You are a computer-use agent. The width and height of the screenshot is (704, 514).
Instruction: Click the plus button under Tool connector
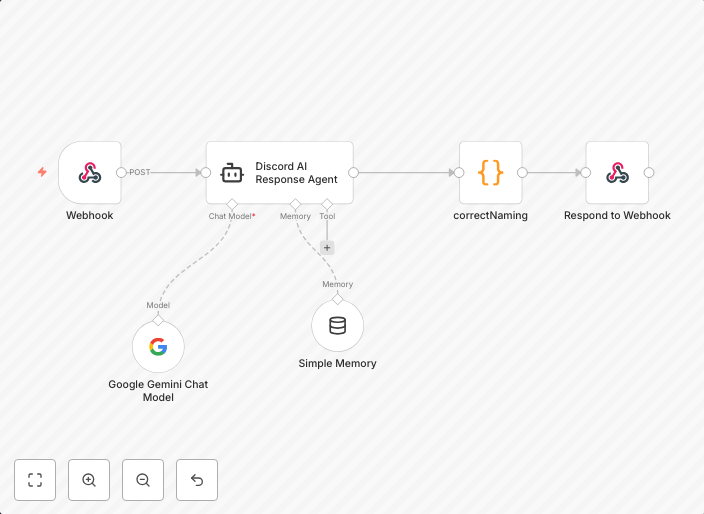327,247
